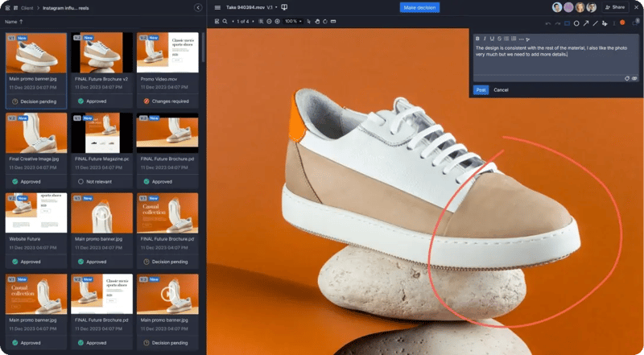Viewport: 644px width, 355px height.
Task: Select the ellipse annotation tool
Action: (576, 23)
